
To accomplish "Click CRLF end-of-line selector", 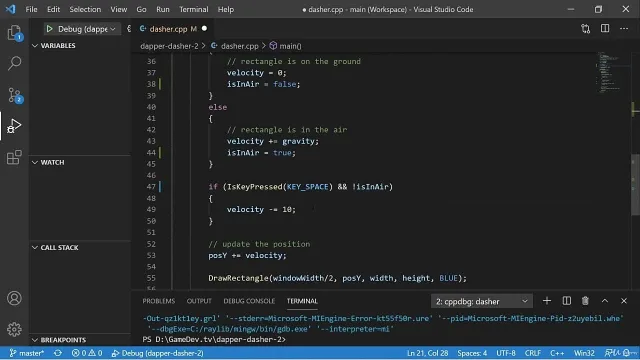I will click(533, 353).
